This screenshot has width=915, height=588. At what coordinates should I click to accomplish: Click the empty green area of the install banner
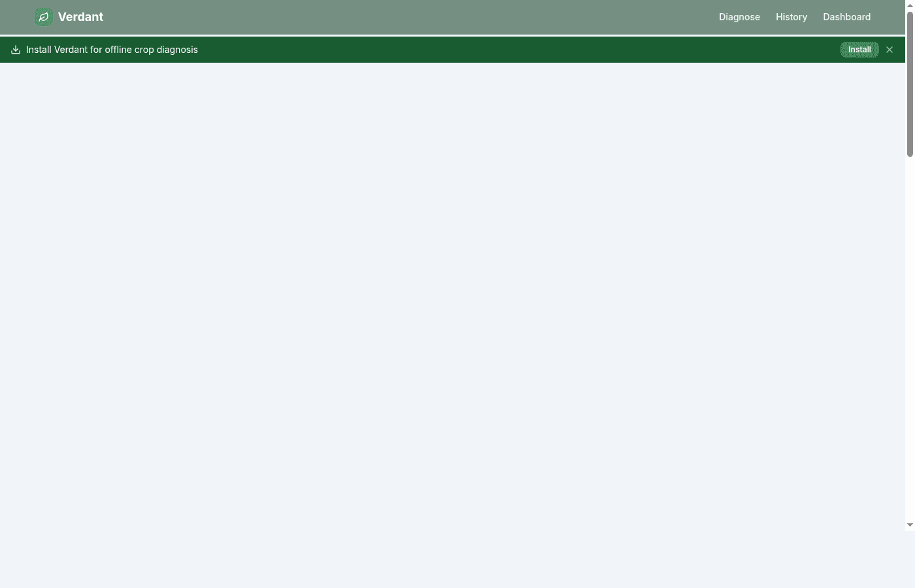pos(516,50)
